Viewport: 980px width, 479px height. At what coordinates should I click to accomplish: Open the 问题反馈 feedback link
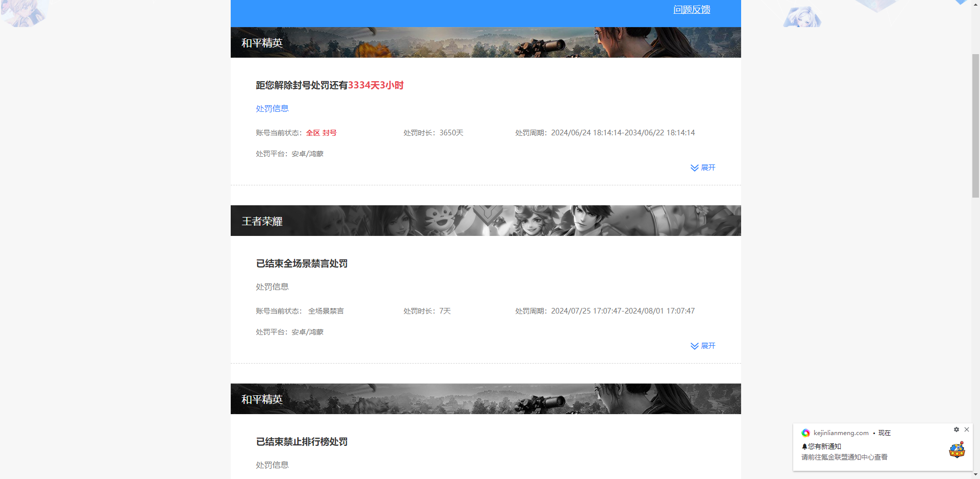(692, 10)
